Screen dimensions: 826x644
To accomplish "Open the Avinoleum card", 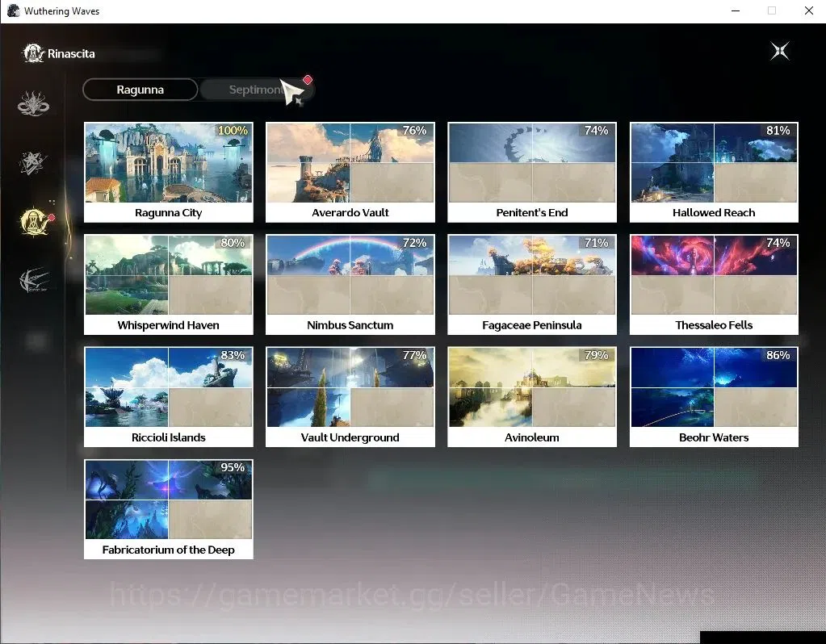I will 532,396.
